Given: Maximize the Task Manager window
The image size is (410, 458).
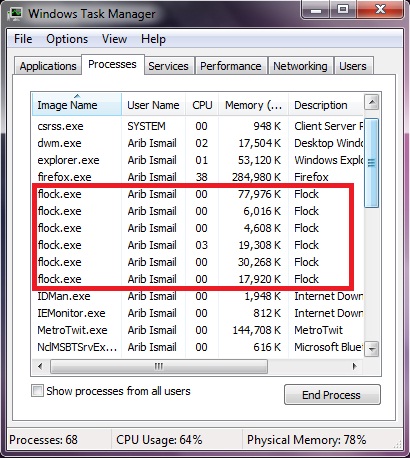Looking at the screenshot, I should (x=343, y=10).
